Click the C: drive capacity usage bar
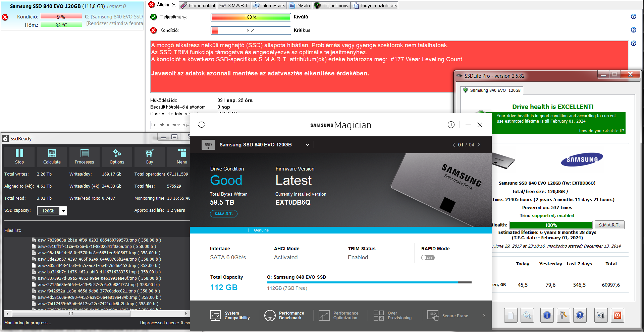Image resolution: width=644 pixels, height=332 pixels. 369,282
